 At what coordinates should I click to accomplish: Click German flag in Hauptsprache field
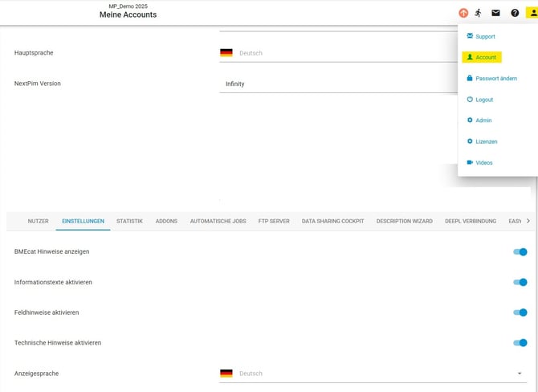(x=226, y=53)
